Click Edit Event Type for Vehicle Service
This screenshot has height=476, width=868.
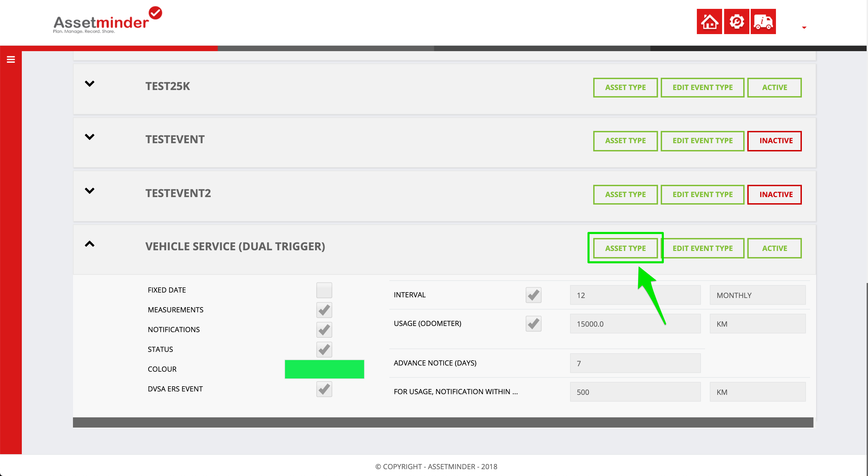[702, 248]
